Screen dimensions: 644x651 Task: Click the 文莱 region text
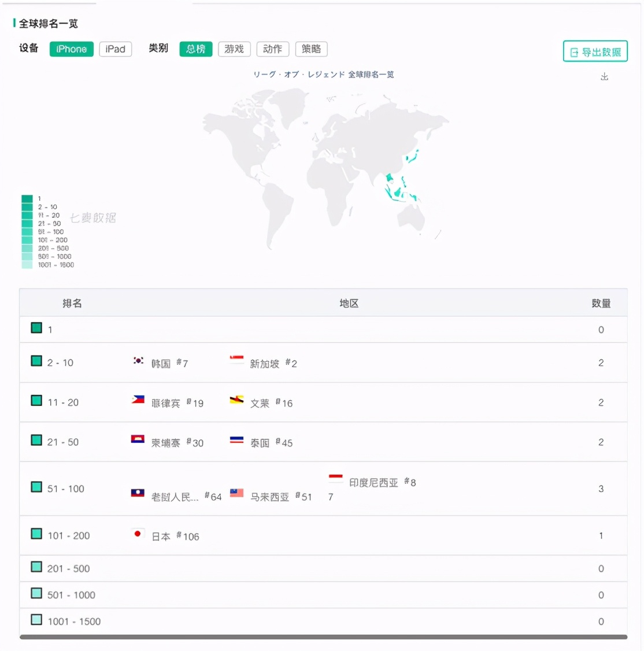[x=260, y=403]
